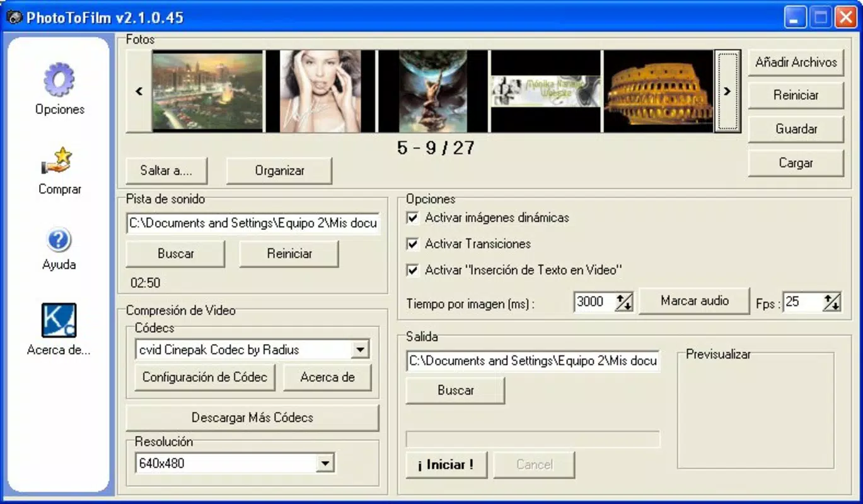Click Guardar button
The height and width of the screenshot is (504, 863).
pyautogui.click(x=796, y=129)
